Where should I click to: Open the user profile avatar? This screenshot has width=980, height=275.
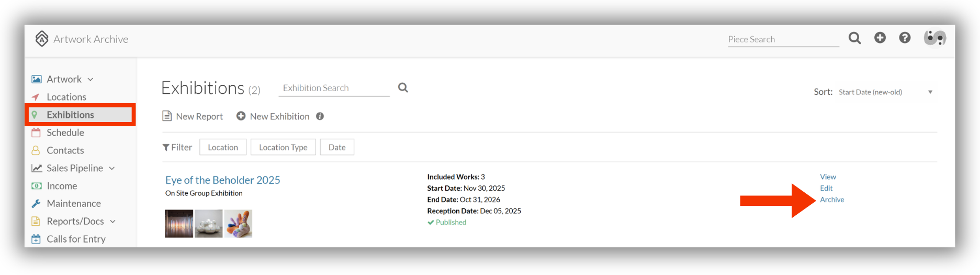[x=934, y=38]
